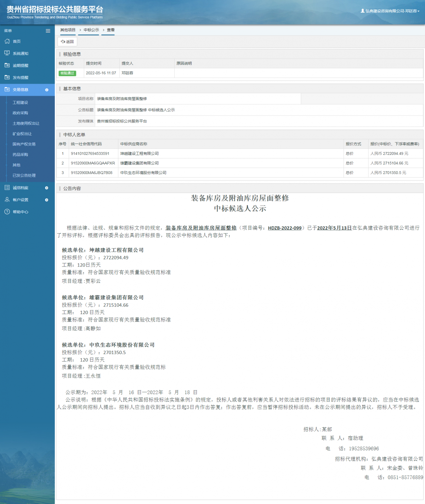This screenshot has height=504, width=425.
Task: Click the 返回 back button
Action: coord(67,41)
